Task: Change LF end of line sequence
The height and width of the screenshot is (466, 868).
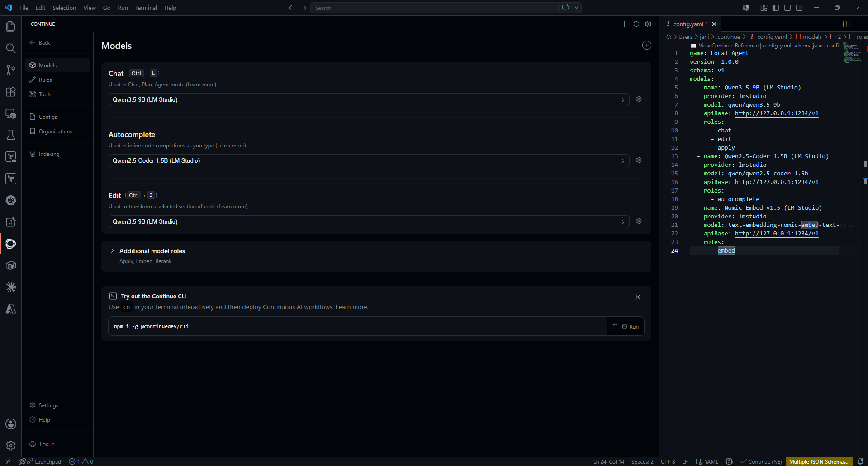Action: pos(685,461)
